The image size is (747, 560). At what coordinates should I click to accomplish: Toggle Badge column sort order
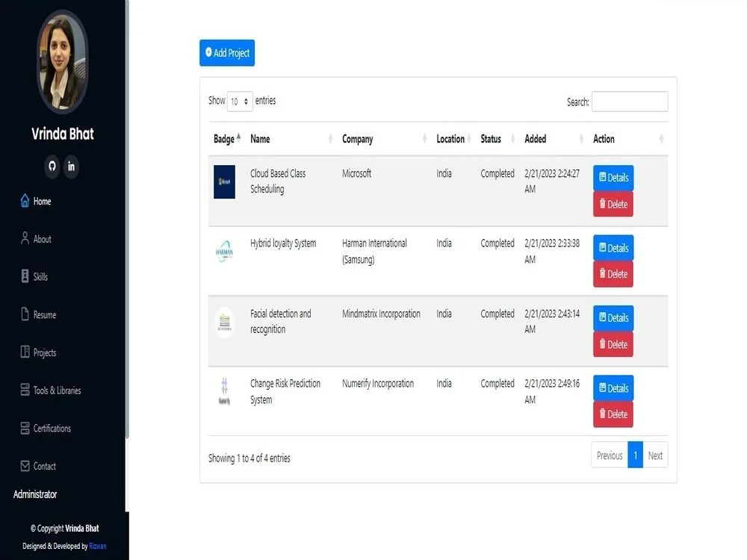222,139
